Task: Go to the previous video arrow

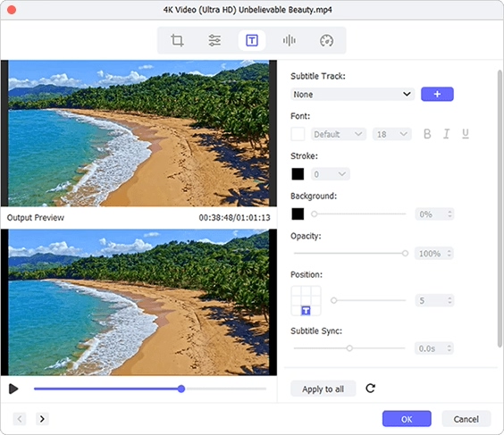Action: (20, 419)
